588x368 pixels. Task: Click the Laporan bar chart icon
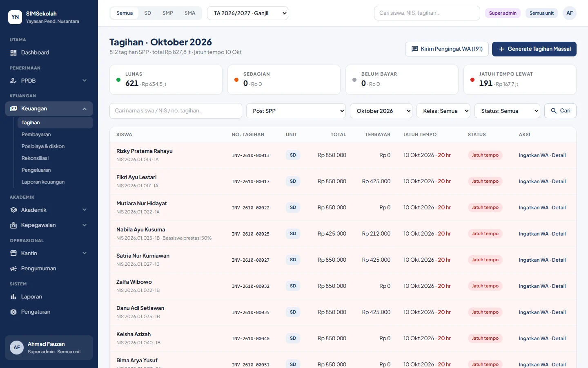[x=13, y=297]
